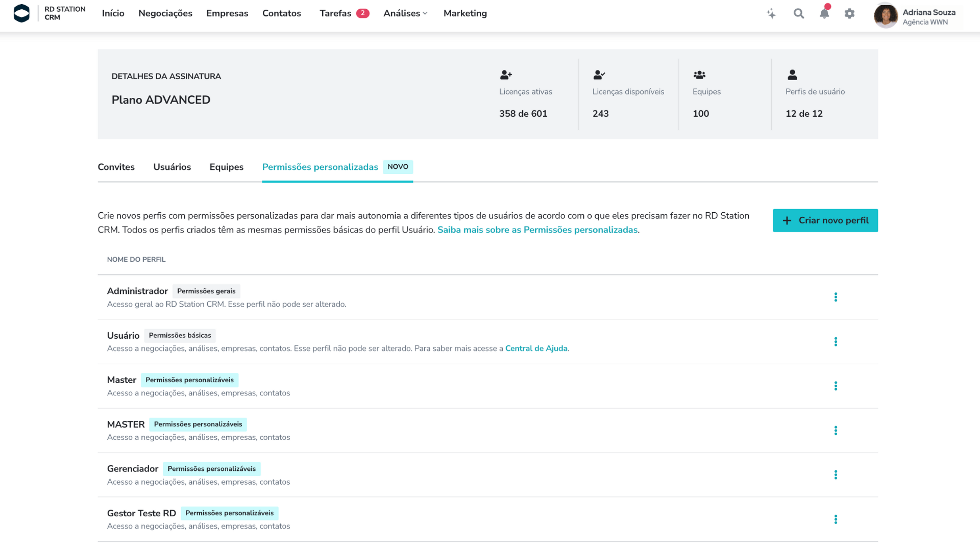The width and height of the screenshot is (980, 551).
Task: Open the notifications bell
Action: tap(824, 14)
